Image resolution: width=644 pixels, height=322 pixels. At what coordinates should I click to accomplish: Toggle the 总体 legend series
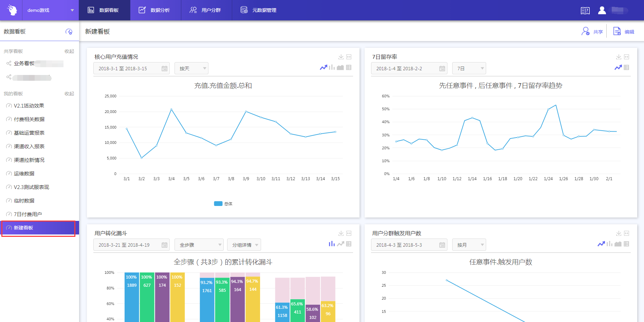223,204
